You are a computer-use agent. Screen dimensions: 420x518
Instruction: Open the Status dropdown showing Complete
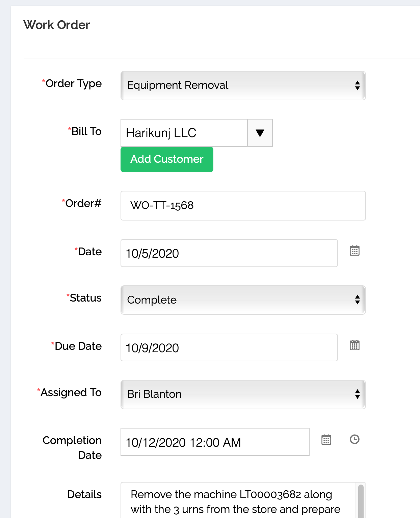click(236, 300)
